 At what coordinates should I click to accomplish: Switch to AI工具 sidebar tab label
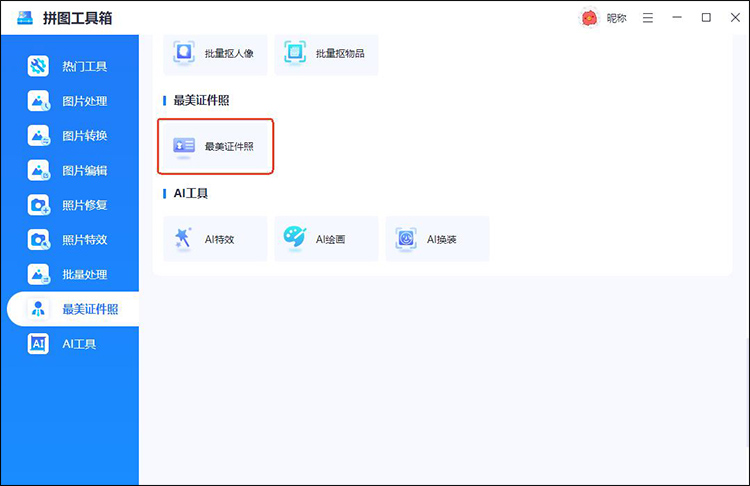tap(79, 344)
